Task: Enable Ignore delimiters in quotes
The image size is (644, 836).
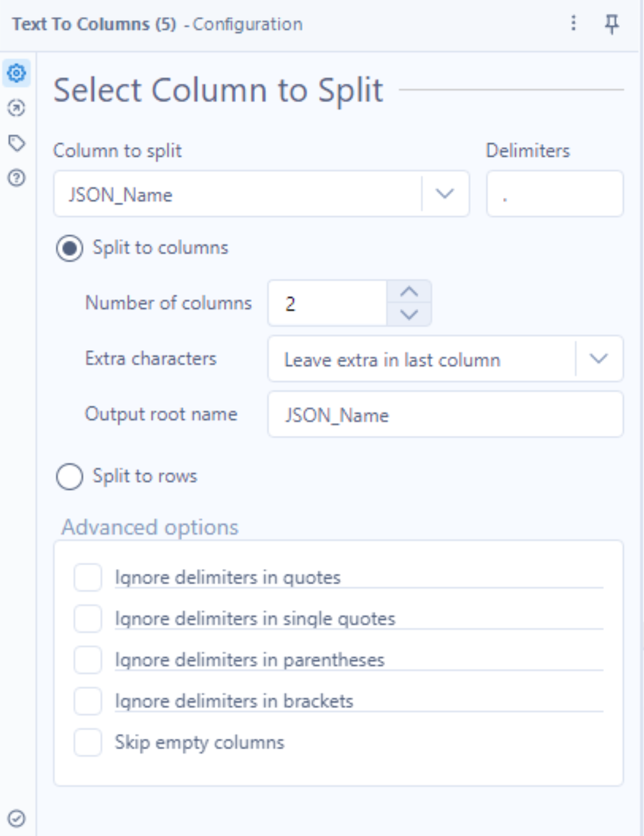Action: [88, 577]
